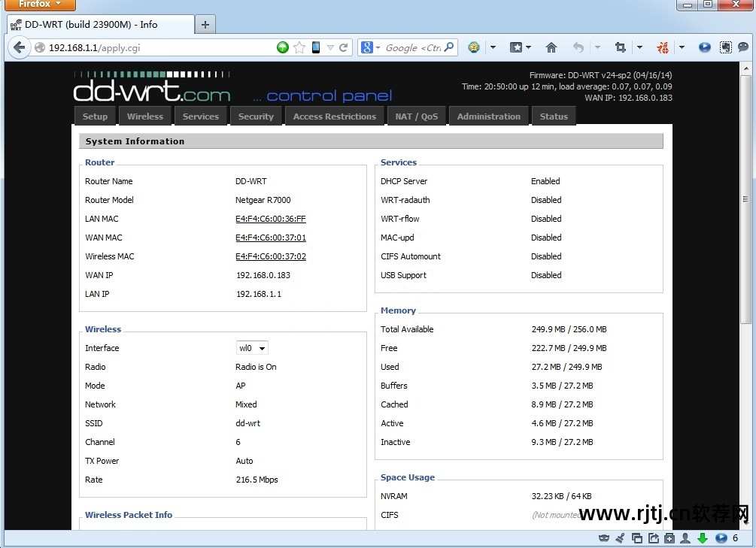The image size is (756, 548).
Task: Click the overlapping windows icon in status bar
Action: [x=637, y=538]
